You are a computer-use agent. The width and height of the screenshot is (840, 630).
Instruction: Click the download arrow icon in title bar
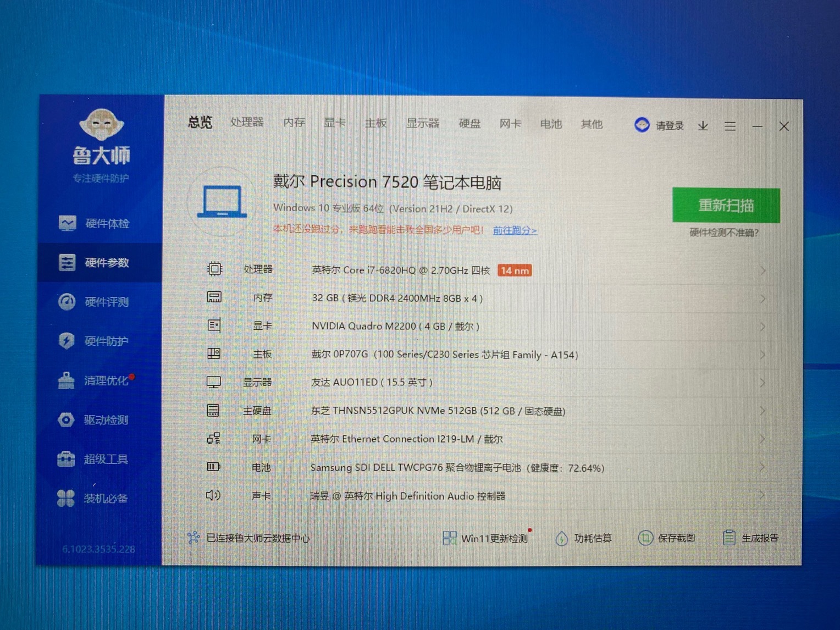click(x=703, y=126)
